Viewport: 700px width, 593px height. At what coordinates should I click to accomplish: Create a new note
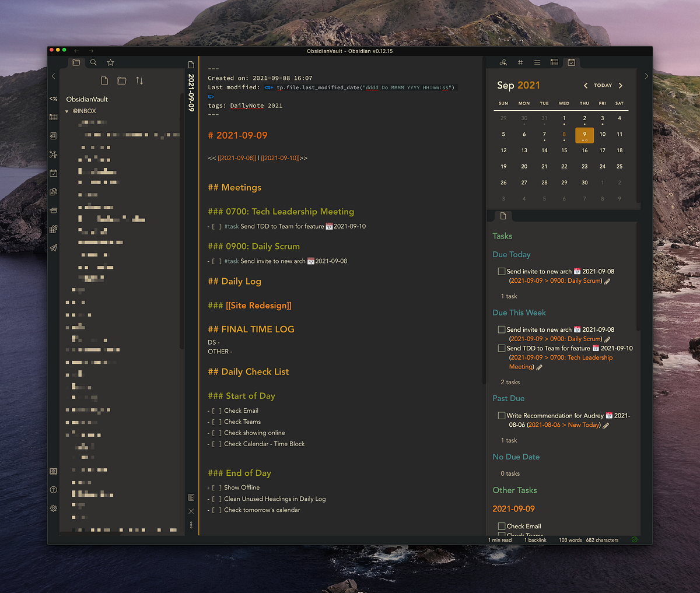(x=104, y=80)
